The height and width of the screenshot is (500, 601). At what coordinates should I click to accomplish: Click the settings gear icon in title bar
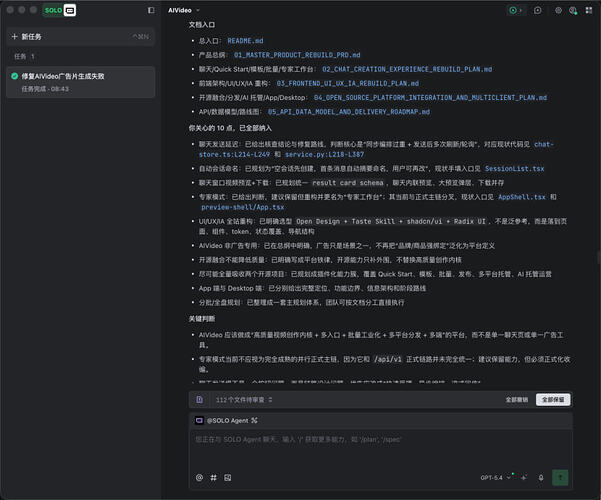[558, 10]
